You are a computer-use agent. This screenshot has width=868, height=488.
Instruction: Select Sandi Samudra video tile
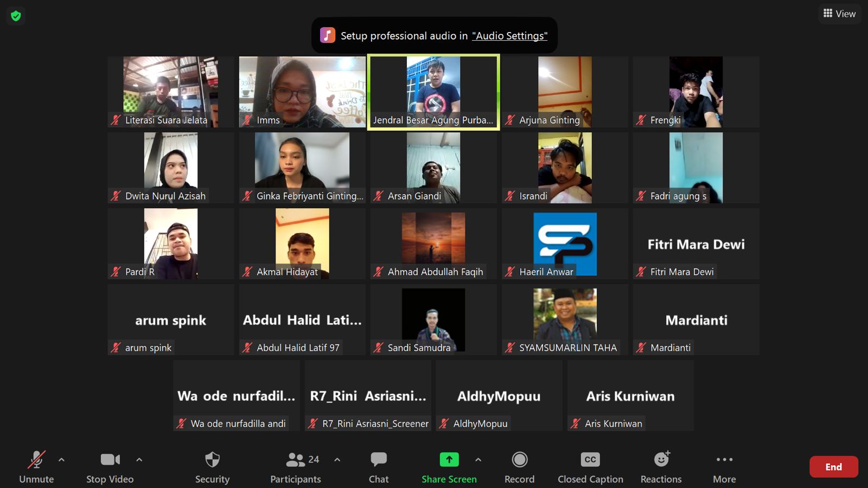point(433,320)
